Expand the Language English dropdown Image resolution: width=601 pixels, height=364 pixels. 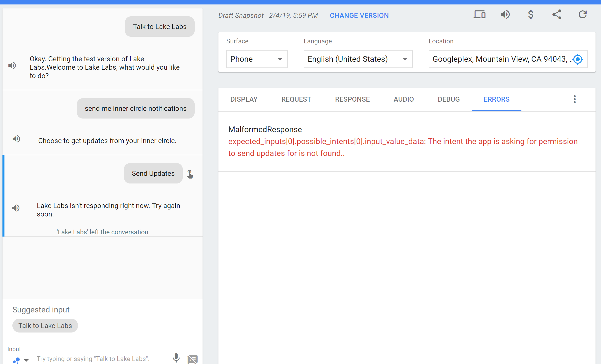tap(358, 59)
